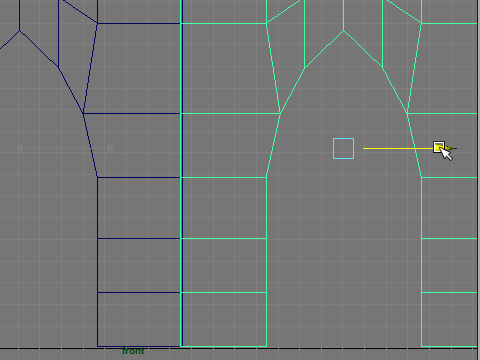Click the cyan square manipulator center
Image resolution: width=480 pixels, height=360 pixels.
pyautogui.click(x=343, y=148)
